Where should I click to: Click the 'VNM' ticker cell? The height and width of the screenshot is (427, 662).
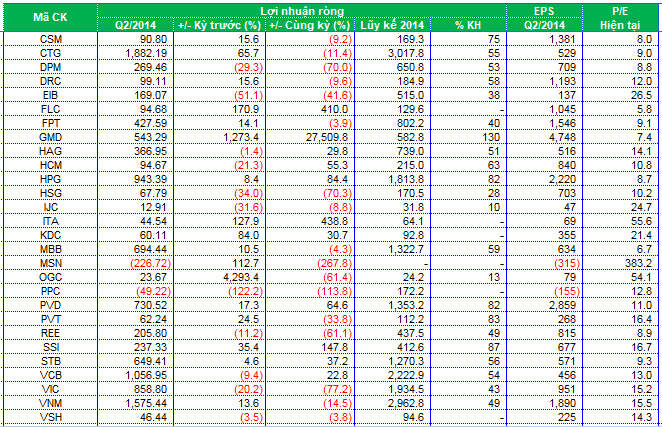pos(50,403)
